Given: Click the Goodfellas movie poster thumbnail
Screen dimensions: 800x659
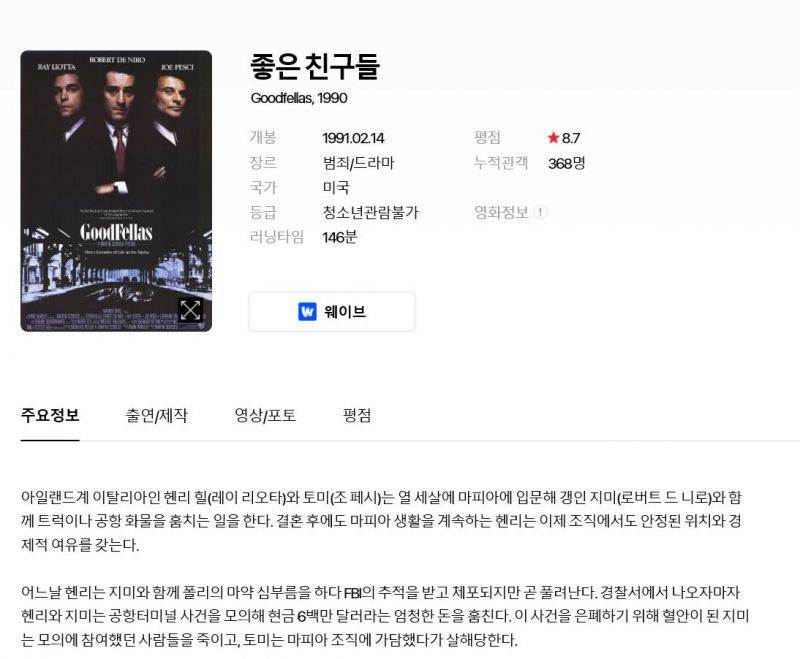Looking at the screenshot, I should pos(116,191).
